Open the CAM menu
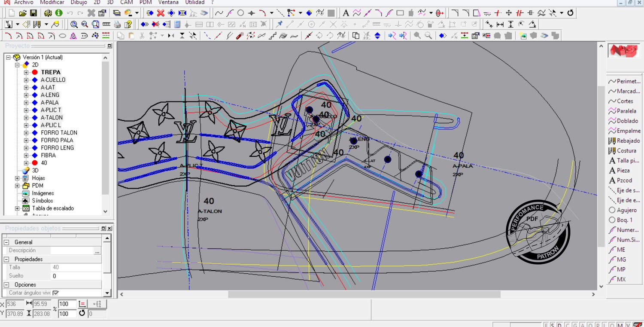Image resolution: width=644 pixels, height=327 pixels. (126, 2)
